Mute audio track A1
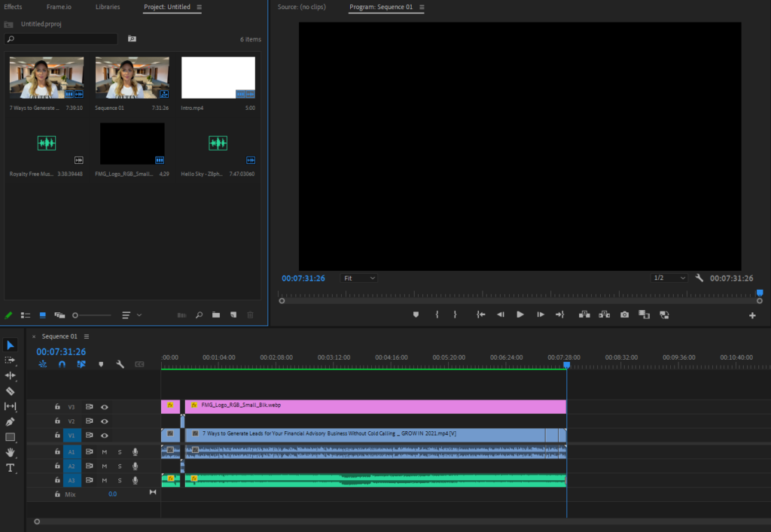 (x=105, y=452)
